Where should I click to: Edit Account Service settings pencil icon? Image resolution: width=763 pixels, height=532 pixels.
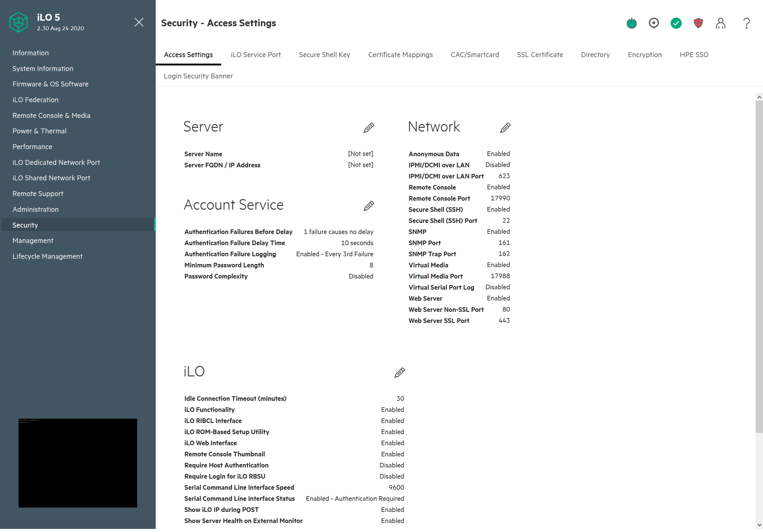tap(369, 206)
